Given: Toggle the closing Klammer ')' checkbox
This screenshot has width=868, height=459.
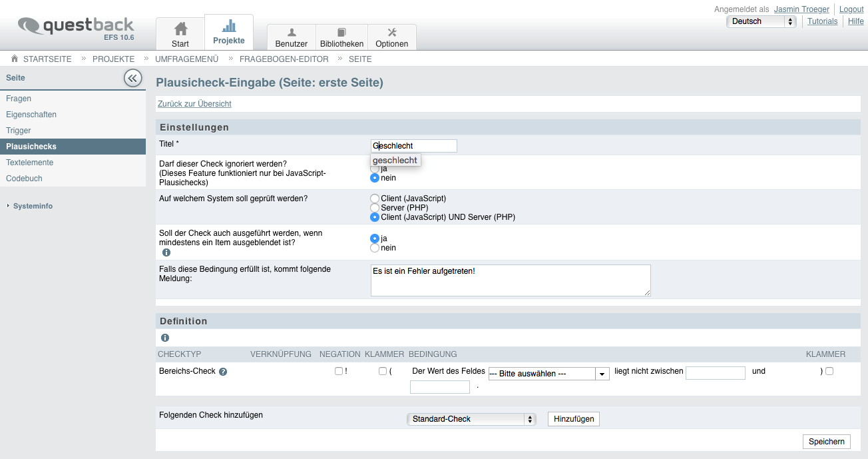Looking at the screenshot, I should click(x=829, y=371).
